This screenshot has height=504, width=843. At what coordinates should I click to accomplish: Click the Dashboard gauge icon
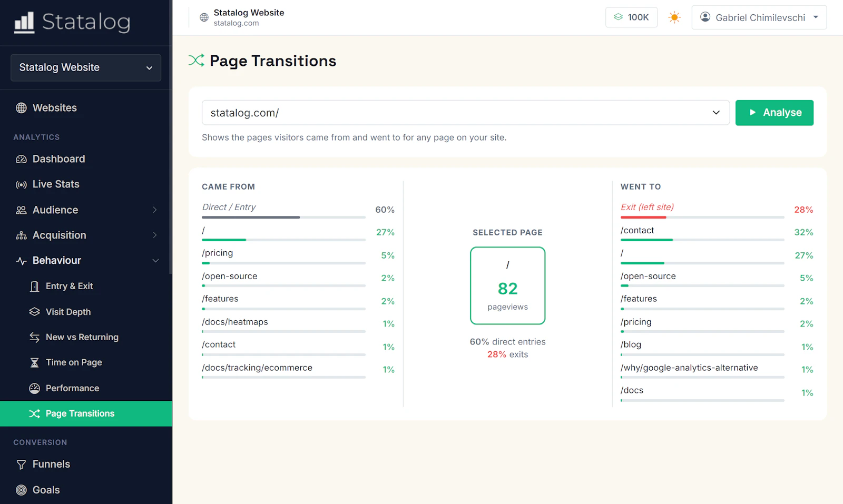tap(21, 159)
